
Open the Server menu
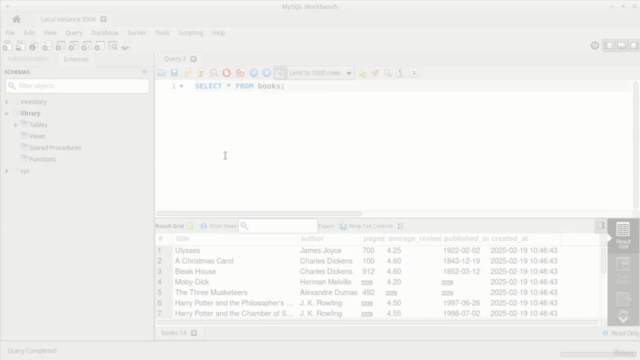[x=136, y=33]
